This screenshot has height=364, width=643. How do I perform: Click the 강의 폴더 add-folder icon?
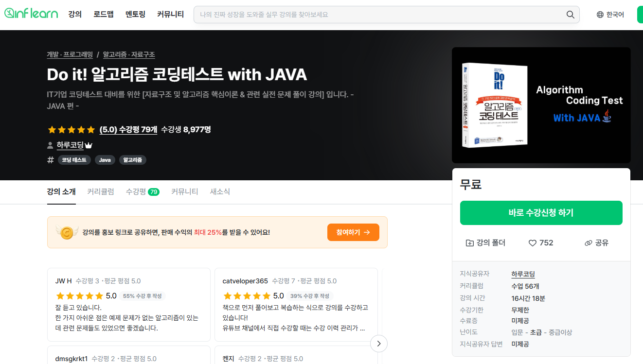469,243
